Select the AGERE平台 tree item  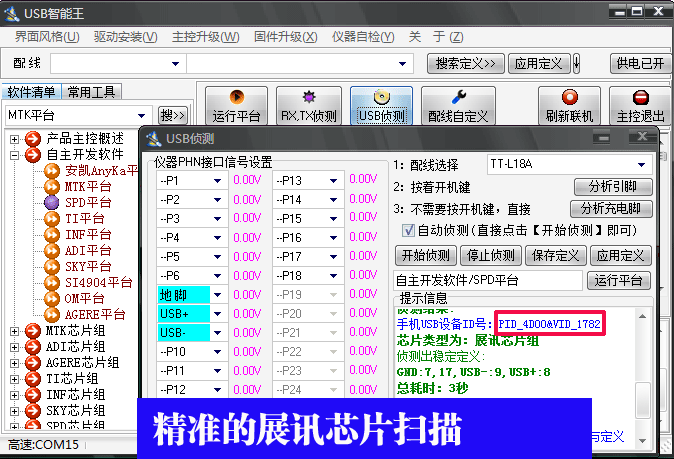point(95,314)
